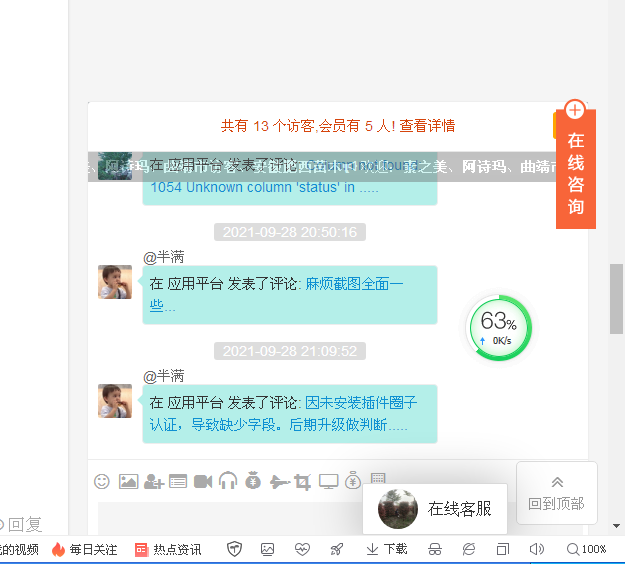This screenshot has width=625, height=564.
Task: Click the airplane icon in chat toolbar
Action: coord(278,481)
